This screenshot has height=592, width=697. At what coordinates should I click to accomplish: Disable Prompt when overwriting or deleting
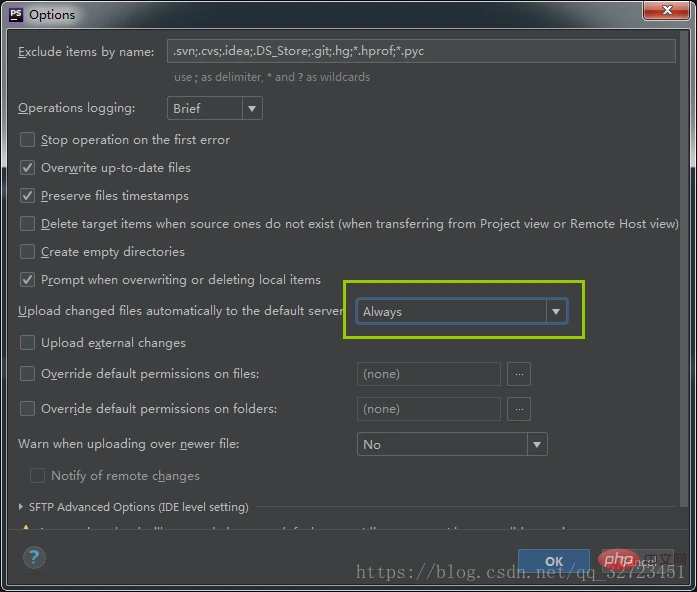pos(28,280)
